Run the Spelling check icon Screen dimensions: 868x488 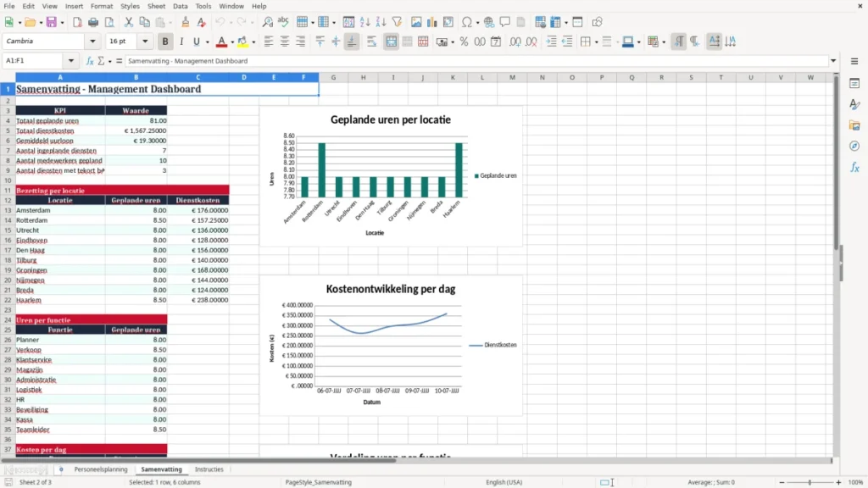283,22
